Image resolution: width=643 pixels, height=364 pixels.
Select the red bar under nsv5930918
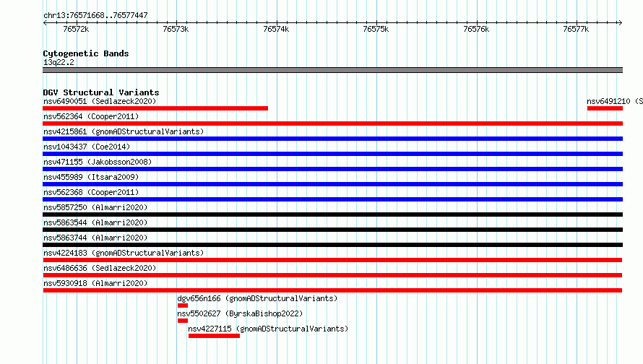(332, 290)
